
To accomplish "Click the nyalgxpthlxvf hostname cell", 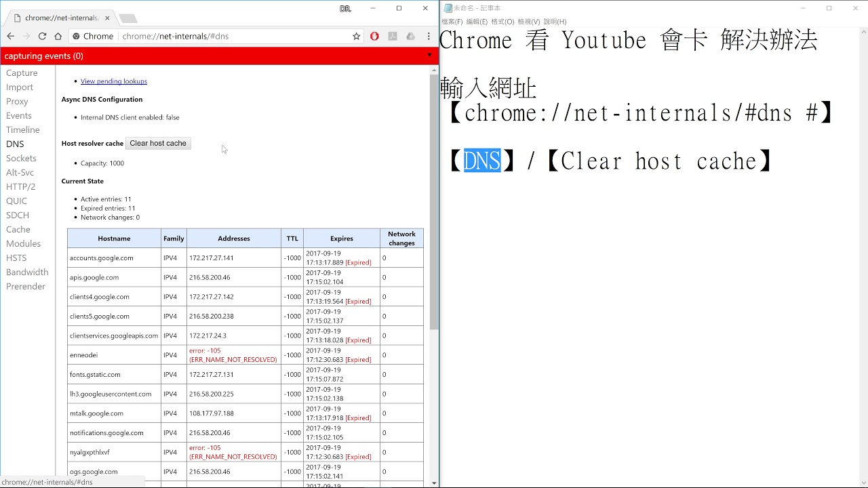I will [114, 452].
